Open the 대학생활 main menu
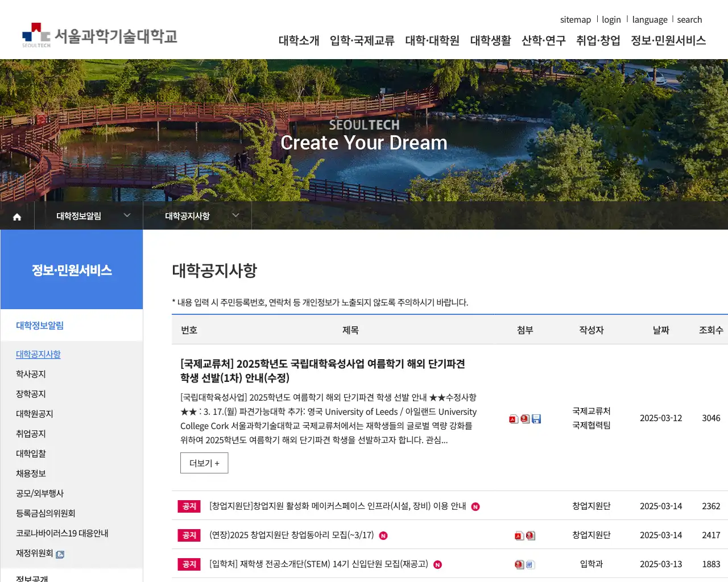Image resolution: width=728 pixels, height=582 pixels. point(491,40)
